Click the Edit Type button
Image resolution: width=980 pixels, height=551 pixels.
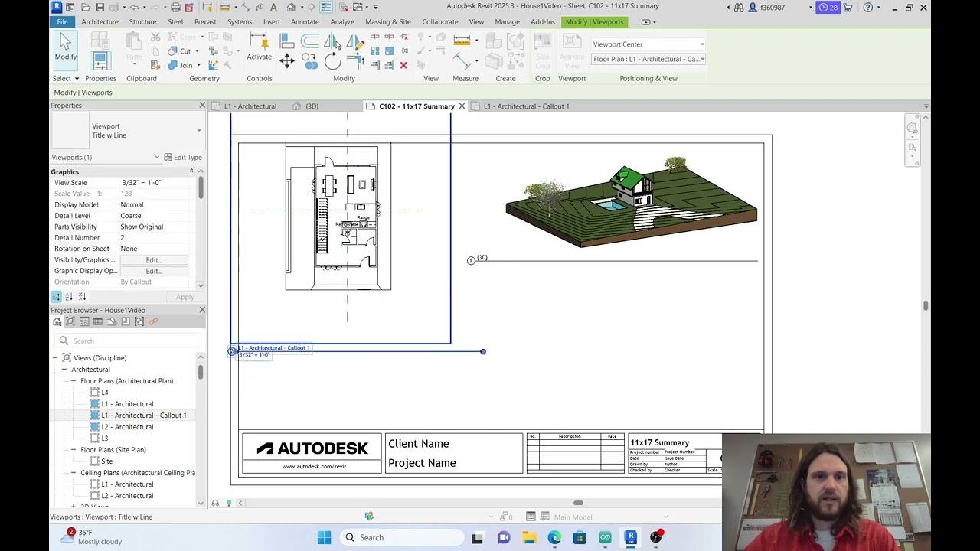pos(182,158)
